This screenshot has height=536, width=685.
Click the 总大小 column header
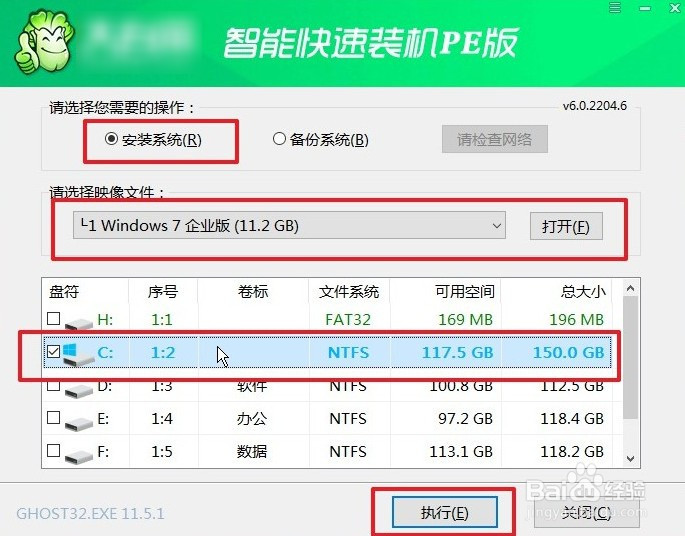pos(584,291)
